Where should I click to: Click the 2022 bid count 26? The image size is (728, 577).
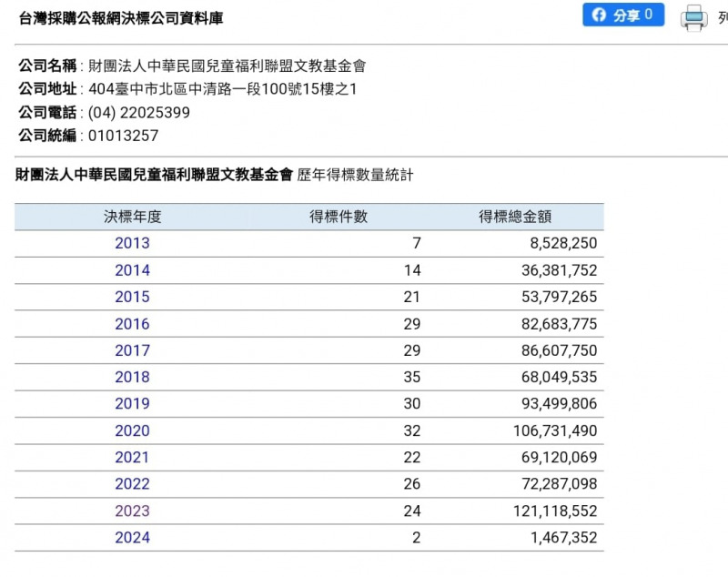pyautogui.click(x=412, y=483)
